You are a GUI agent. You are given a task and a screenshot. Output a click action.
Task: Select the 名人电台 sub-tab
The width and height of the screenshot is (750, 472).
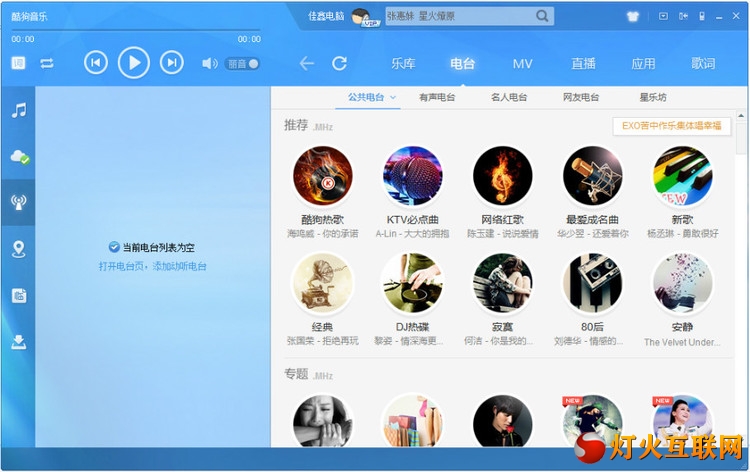[x=509, y=98]
